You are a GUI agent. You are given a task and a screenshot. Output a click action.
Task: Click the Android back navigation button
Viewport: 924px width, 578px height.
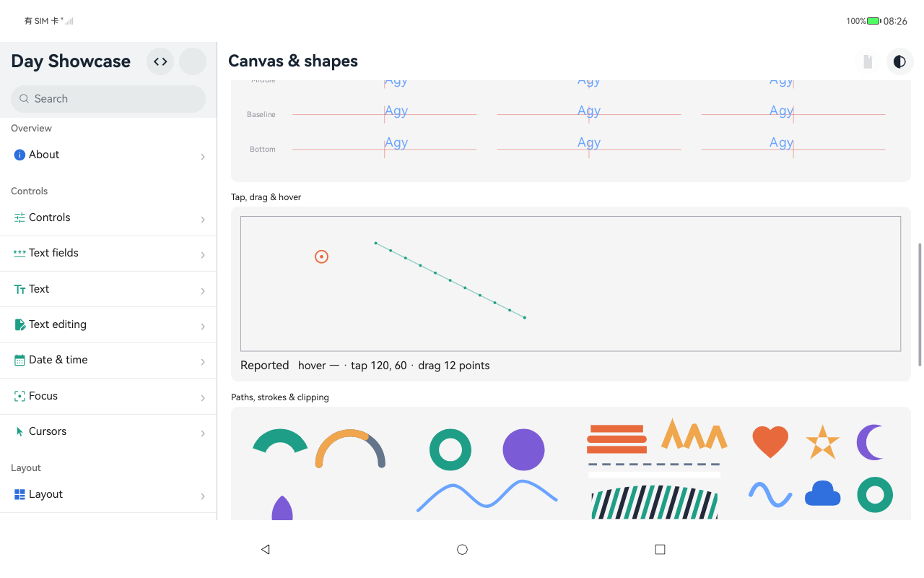click(x=265, y=550)
